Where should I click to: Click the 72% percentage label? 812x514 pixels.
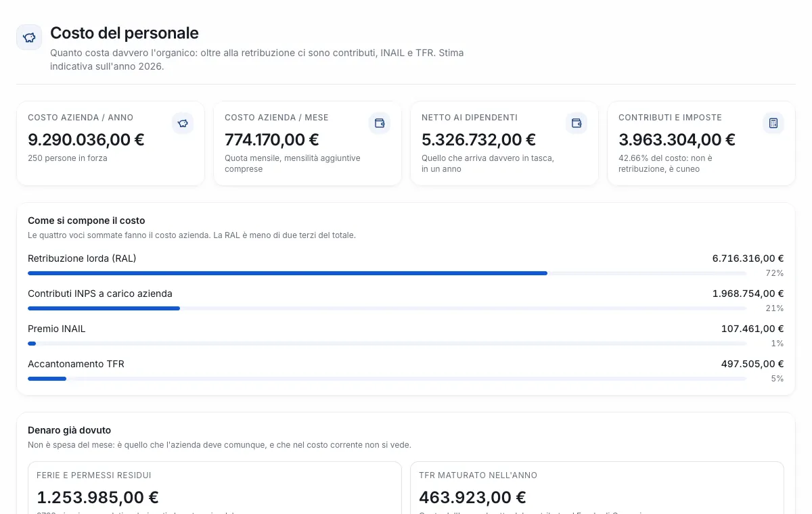[x=774, y=273]
